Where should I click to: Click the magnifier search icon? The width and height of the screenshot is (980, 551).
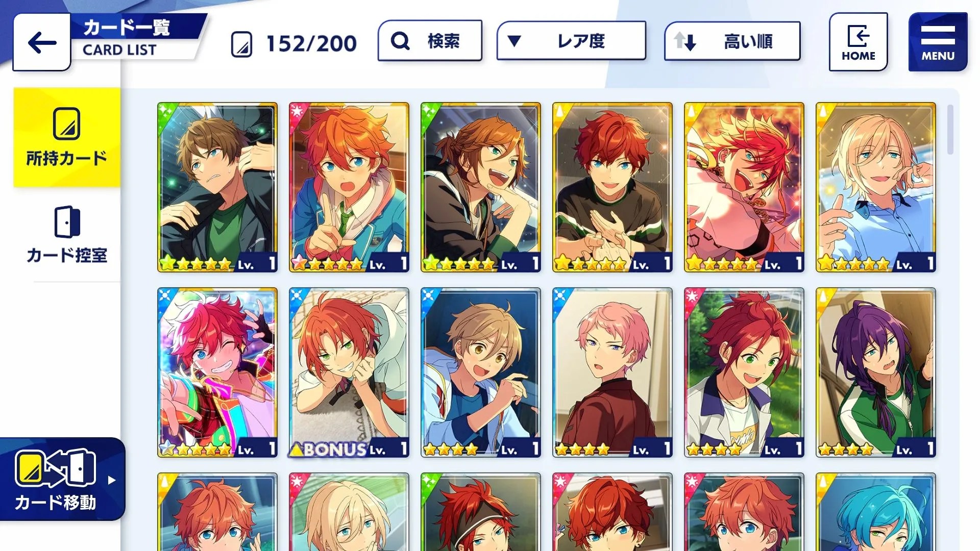[x=400, y=41]
